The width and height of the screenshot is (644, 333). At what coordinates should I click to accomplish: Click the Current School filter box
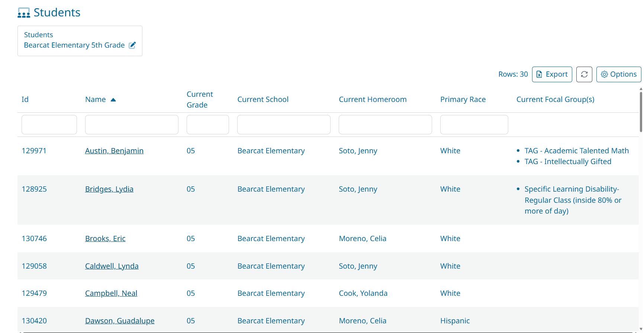tap(284, 125)
